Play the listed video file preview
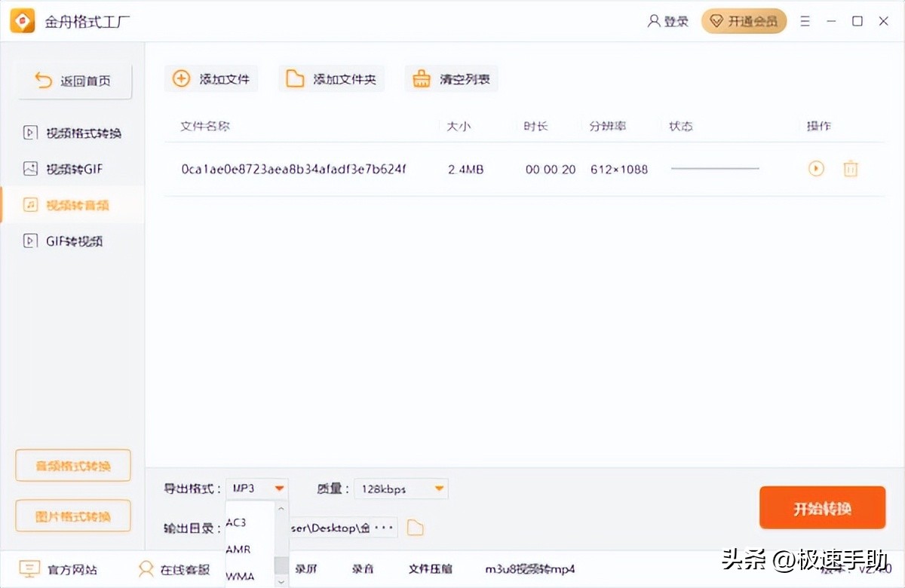The width and height of the screenshot is (905, 588). click(x=816, y=169)
